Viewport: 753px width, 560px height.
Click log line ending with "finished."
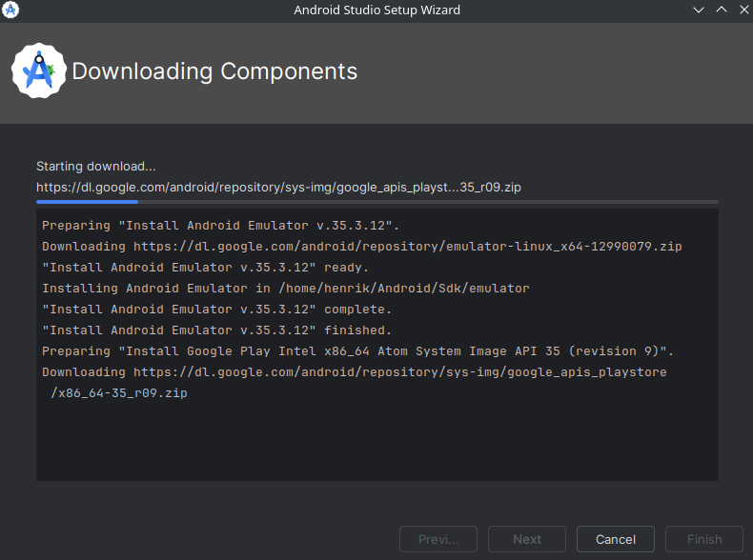216,330
